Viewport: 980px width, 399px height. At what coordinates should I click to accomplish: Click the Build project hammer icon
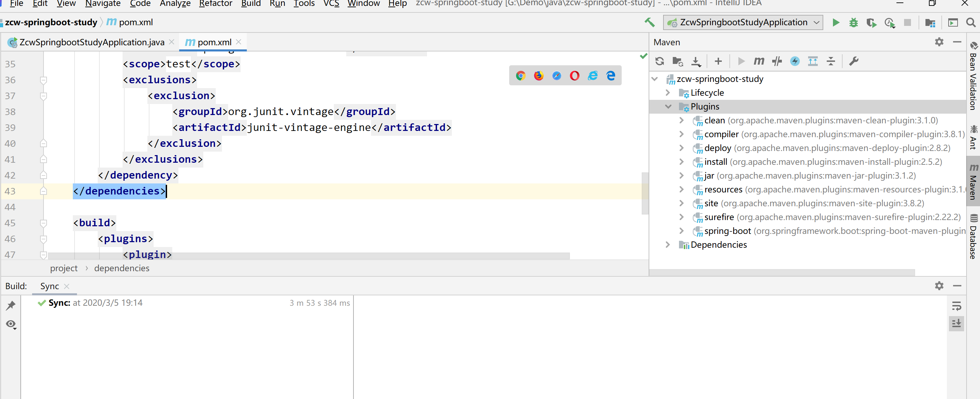(649, 22)
